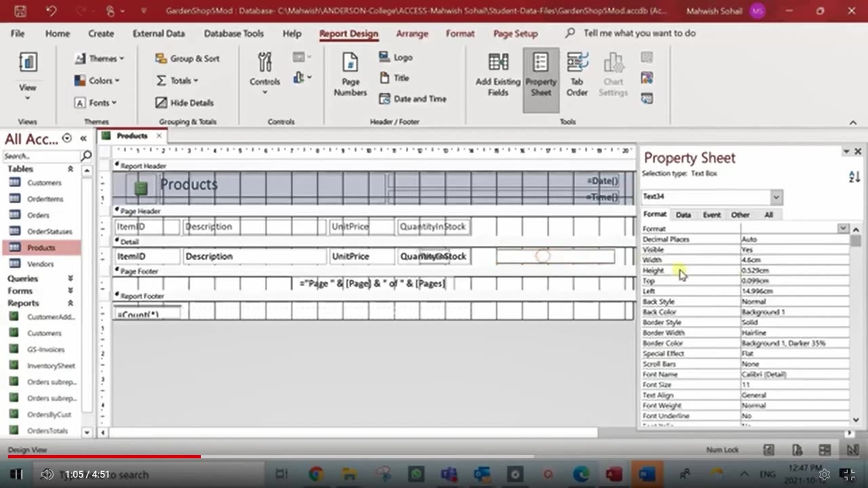The height and width of the screenshot is (488, 868).
Task: Click Tell me what you want to do
Action: [631, 33]
